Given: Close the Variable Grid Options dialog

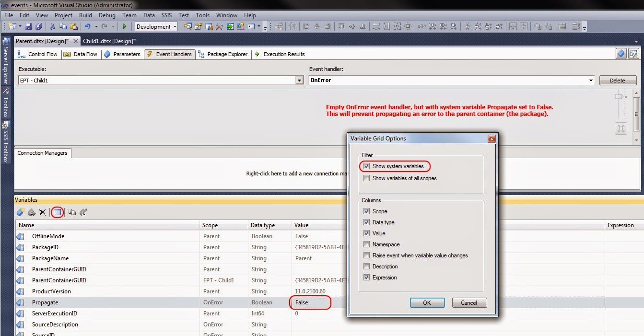Looking at the screenshot, I should [x=492, y=139].
